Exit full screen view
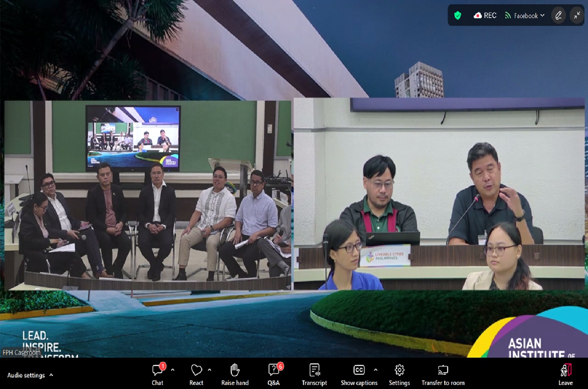 point(577,16)
